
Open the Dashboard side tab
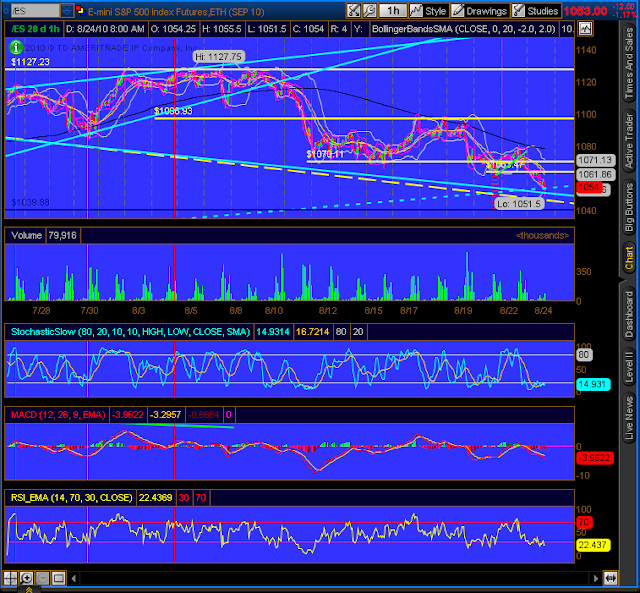pos(629,314)
